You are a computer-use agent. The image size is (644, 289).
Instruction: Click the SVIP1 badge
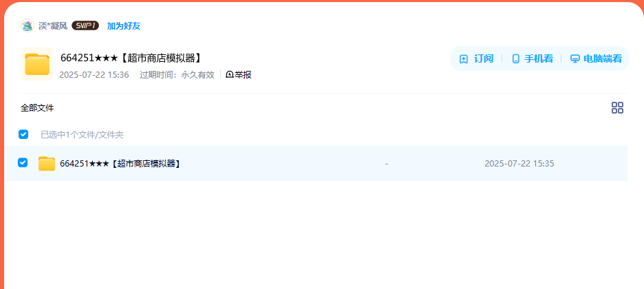point(85,26)
